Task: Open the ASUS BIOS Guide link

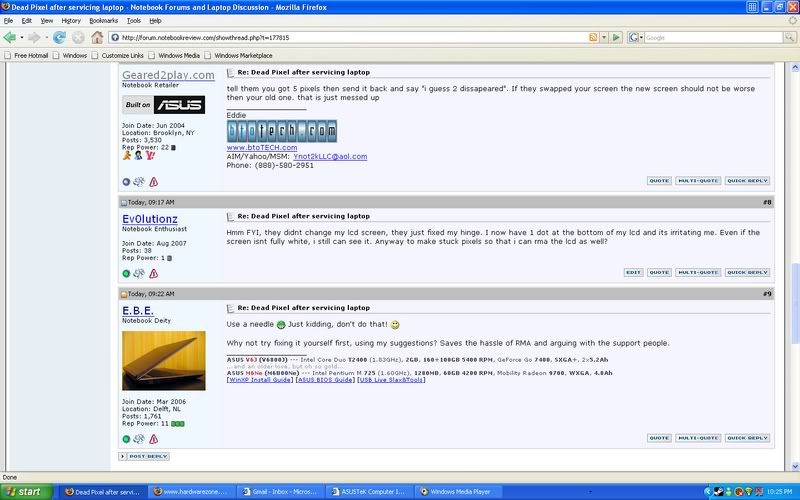Action: point(325,380)
